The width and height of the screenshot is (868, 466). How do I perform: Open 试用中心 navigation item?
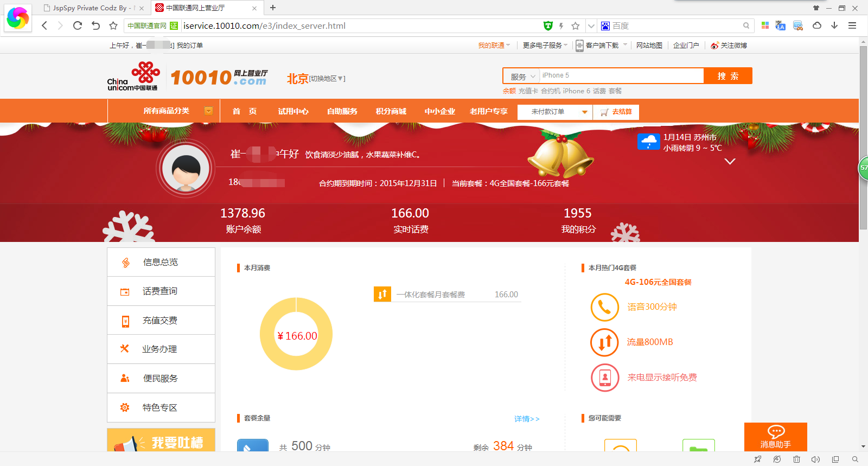coord(293,111)
